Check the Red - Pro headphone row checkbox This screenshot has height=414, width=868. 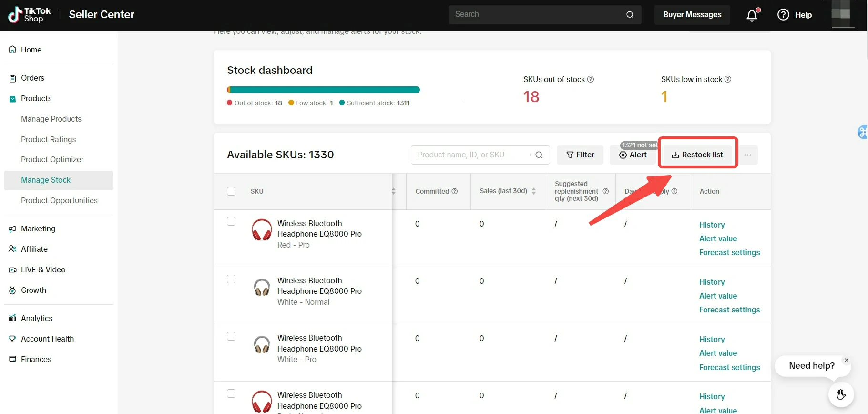(x=231, y=221)
